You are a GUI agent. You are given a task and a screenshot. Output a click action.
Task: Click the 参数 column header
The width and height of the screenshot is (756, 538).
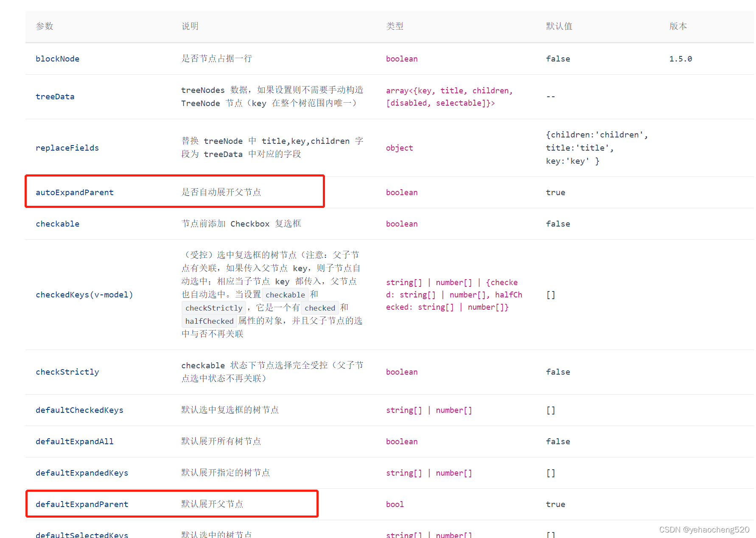click(x=45, y=26)
